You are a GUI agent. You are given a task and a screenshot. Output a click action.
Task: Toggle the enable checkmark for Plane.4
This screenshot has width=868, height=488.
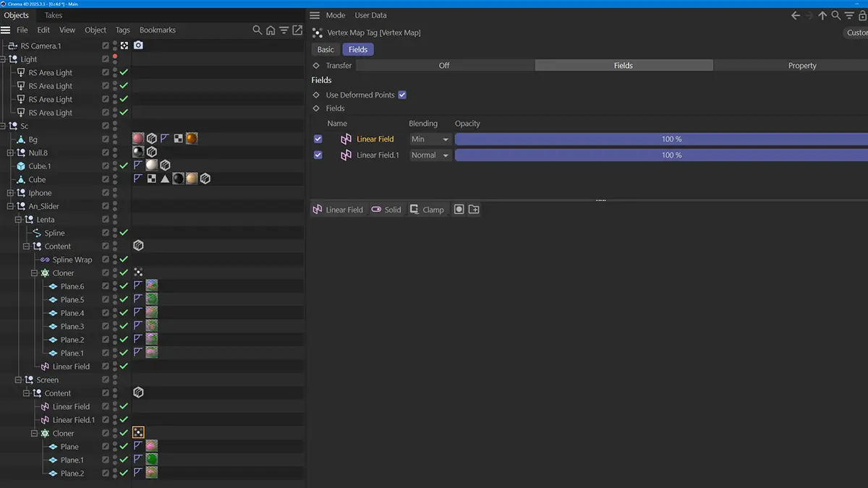(124, 313)
